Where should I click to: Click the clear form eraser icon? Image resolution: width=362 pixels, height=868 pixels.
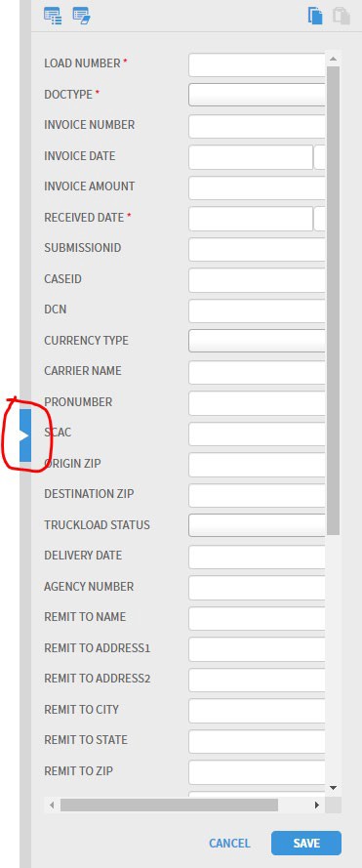tap(81, 16)
